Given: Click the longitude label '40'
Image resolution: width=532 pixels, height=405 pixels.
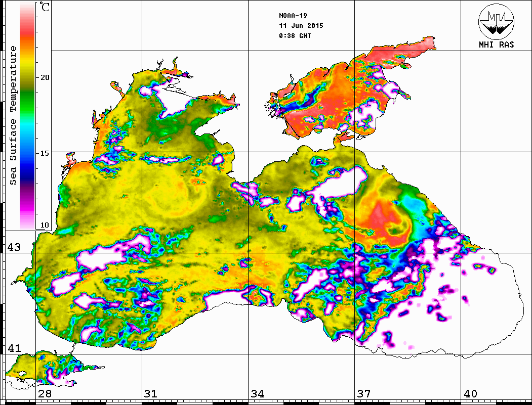Looking at the screenshot, I should [x=470, y=393].
